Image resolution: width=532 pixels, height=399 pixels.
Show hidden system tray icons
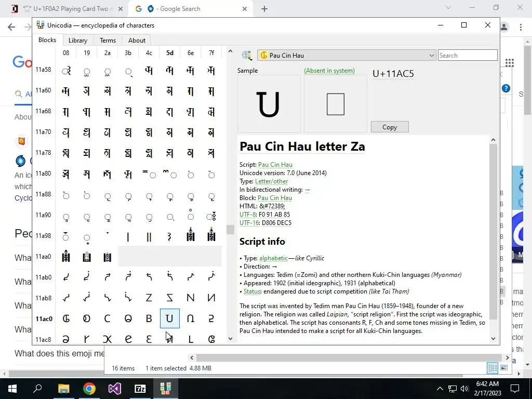coord(440,389)
